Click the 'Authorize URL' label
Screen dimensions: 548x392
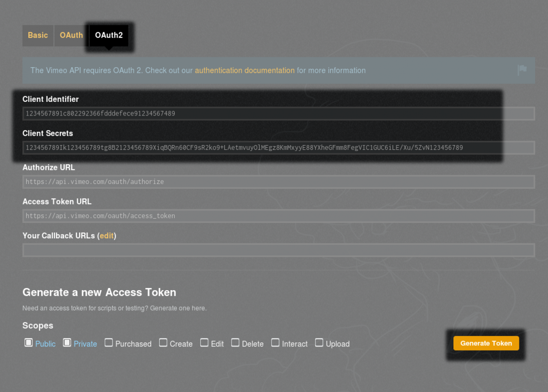click(x=49, y=167)
